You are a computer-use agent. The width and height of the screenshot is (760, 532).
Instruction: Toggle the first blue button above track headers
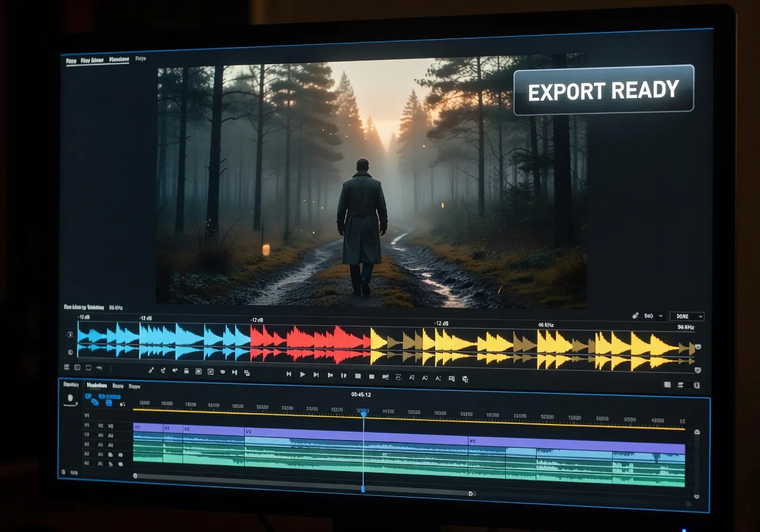coord(88,396)
